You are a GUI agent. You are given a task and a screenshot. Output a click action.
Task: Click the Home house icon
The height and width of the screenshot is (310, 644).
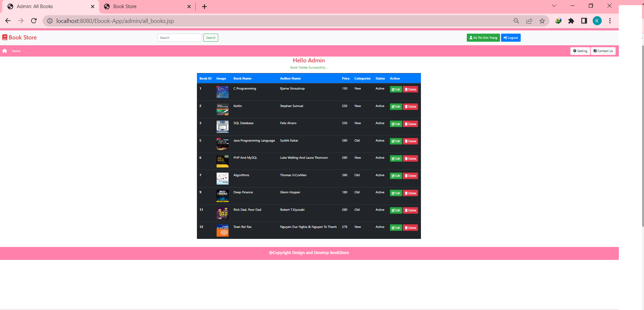pyautogui.click(x=5, y=51)
